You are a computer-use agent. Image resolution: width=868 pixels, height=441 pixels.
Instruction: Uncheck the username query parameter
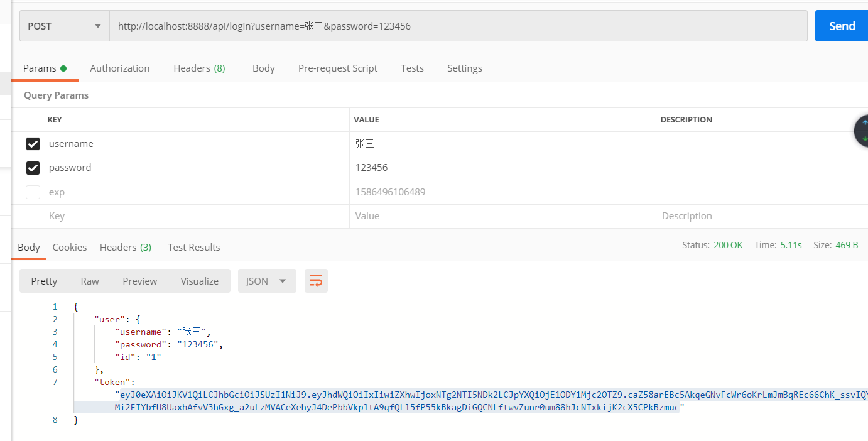[33, 143]
